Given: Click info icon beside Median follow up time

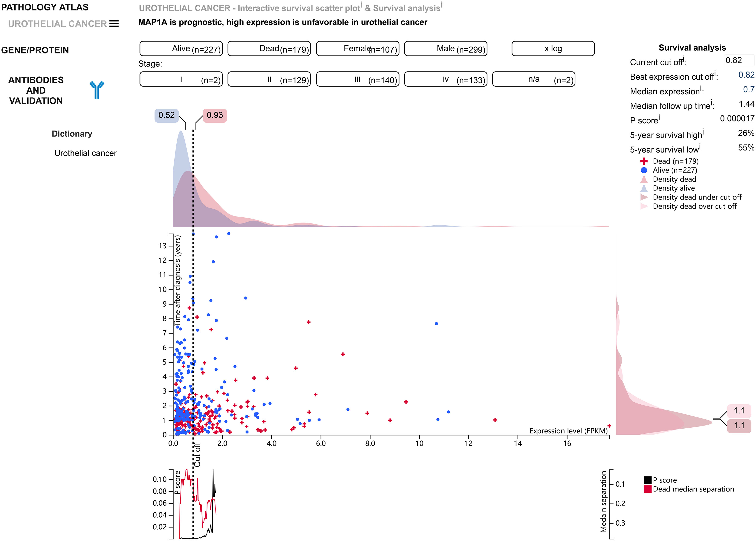Looking at the screenshot, I should [711, 103].
